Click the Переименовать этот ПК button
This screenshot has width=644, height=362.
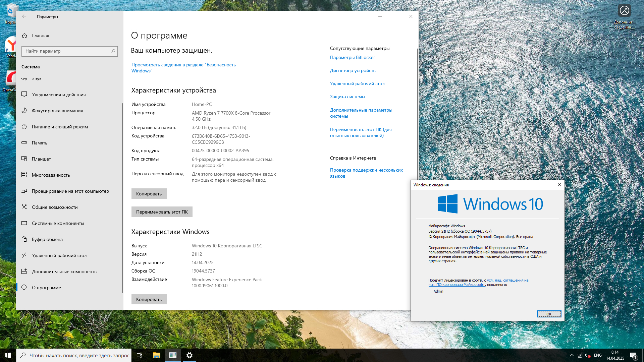[x=162, y=212]
